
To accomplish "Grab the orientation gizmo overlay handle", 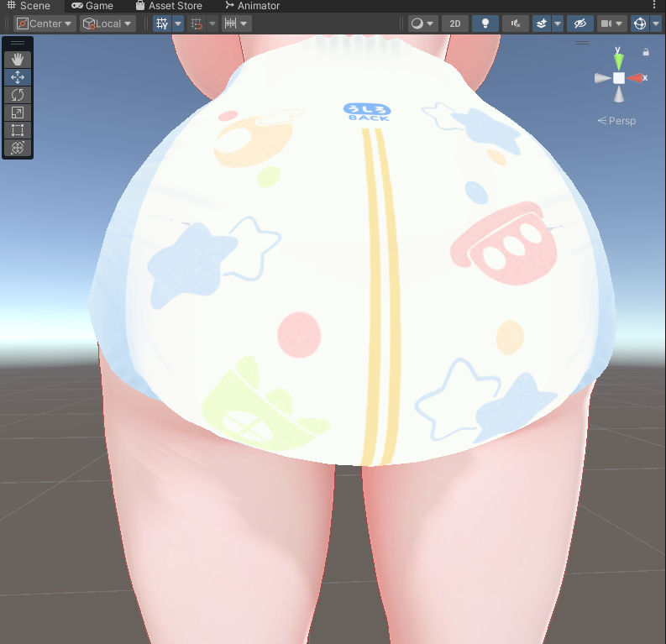I will click(582, 43).
